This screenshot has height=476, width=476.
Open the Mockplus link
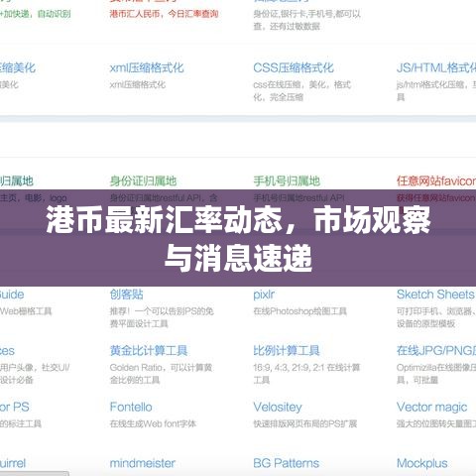point(421,464)
